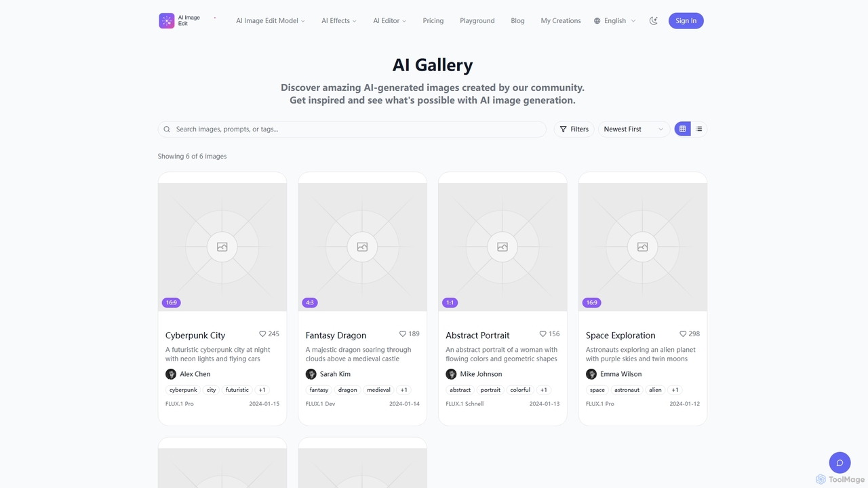This screenshot has width=868, height=488.
Task: Click the search magnifier icon
Action: [x=167, y=129]
